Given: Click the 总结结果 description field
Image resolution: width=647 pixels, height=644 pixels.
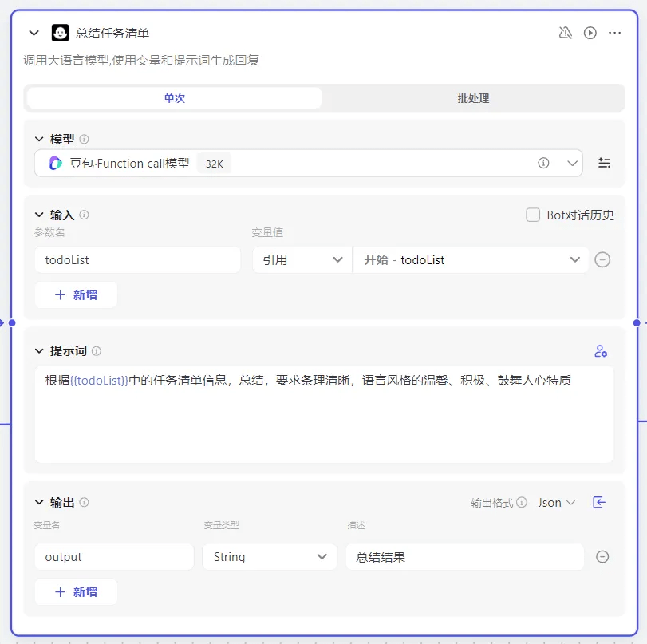Looking at the screenshot, I should tap(464, 557).
